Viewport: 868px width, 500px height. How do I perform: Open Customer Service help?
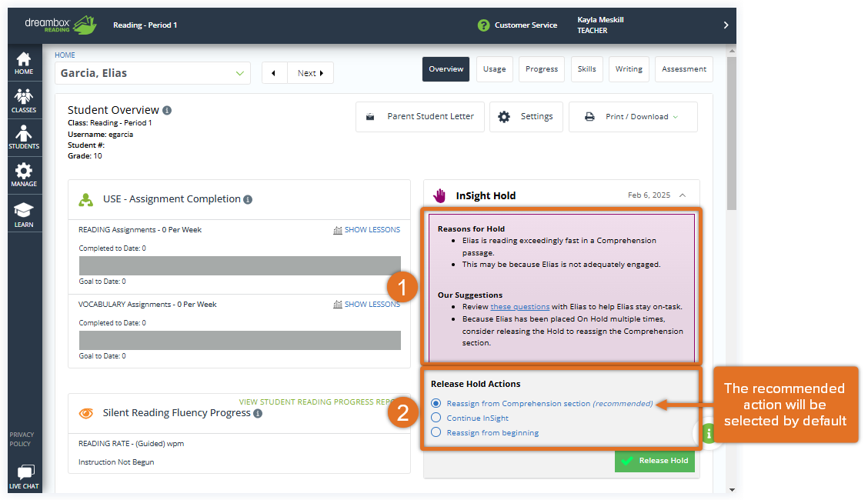pyautogui.click(x=517, y=25)
